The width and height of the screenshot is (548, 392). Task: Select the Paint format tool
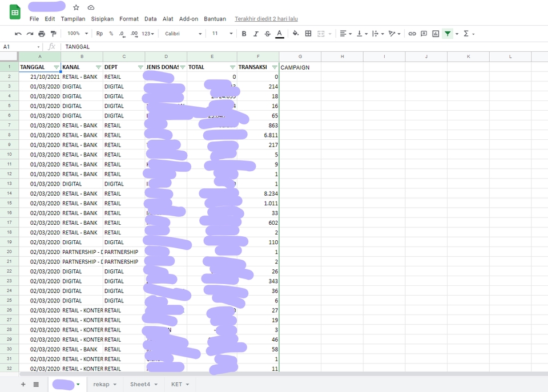click(53, 34)
